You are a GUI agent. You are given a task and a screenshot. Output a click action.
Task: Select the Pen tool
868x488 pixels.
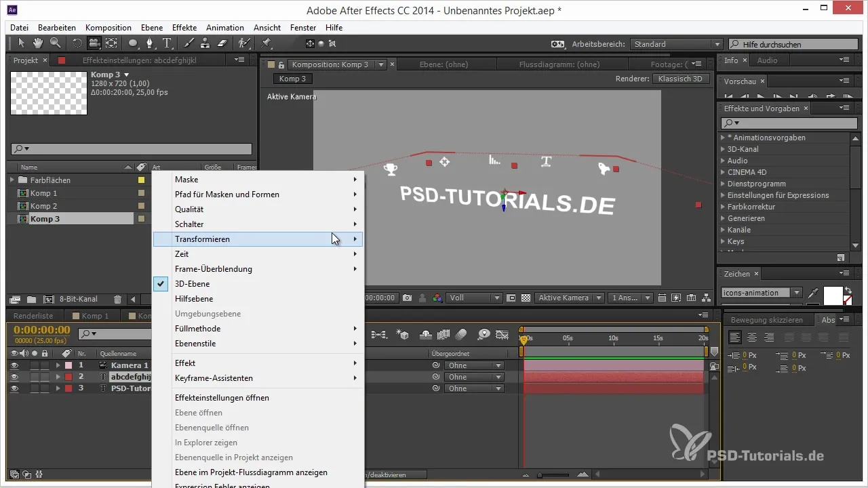point(151,43)
